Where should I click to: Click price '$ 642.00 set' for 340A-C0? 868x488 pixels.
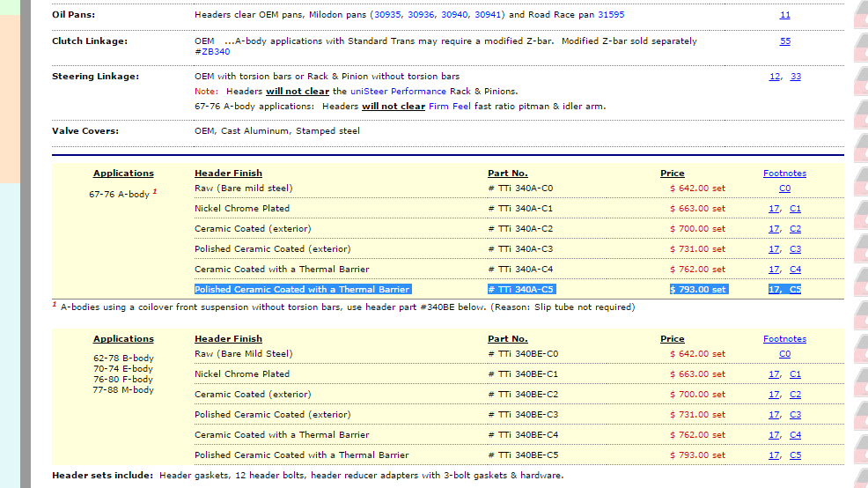click(697, 189)
